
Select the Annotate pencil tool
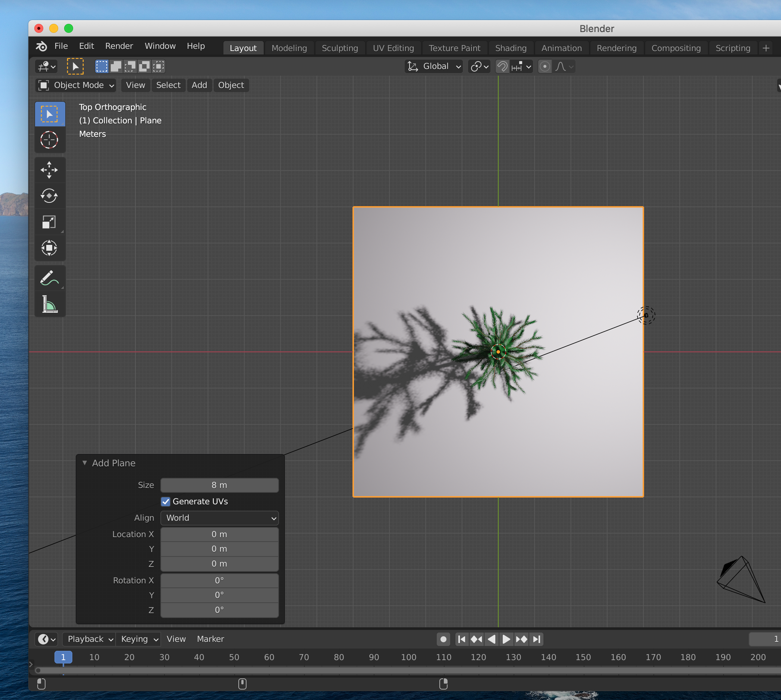click(50, 278)
